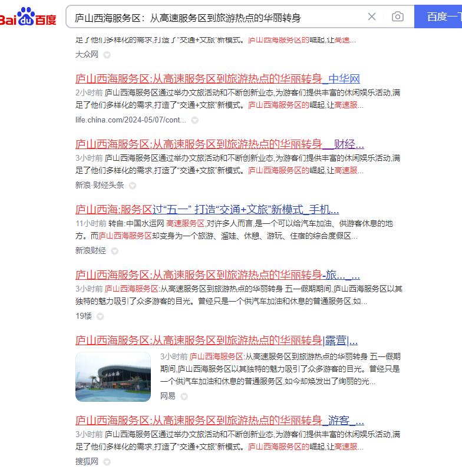Open the 中华网 result title link
The width and height of the screenshot is (462, 476).
217,79
